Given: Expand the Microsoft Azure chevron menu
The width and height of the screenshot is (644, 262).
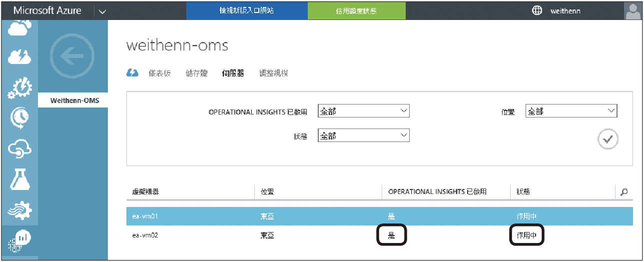Looking at the screenshot, I should tap(102, 11).
